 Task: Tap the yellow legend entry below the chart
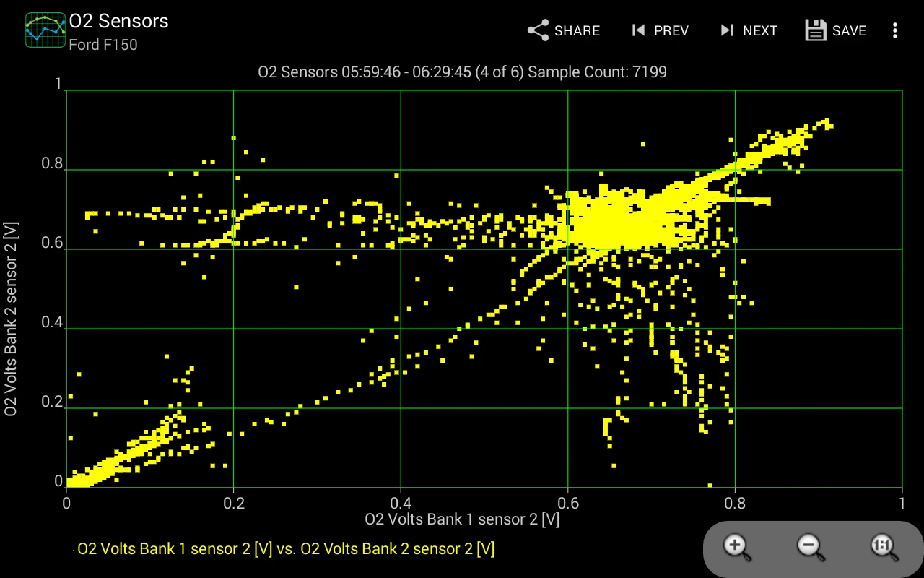point(285,549)
